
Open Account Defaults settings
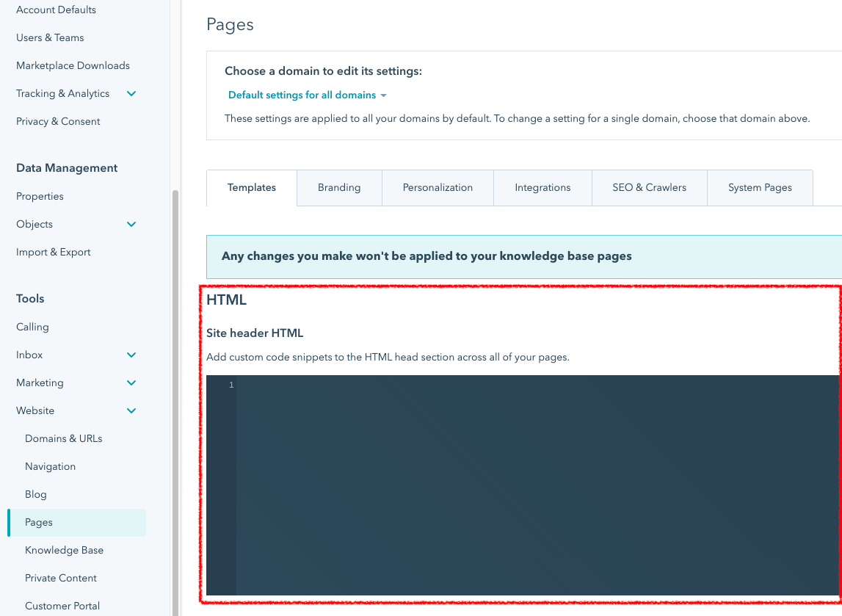coord(56,10)
